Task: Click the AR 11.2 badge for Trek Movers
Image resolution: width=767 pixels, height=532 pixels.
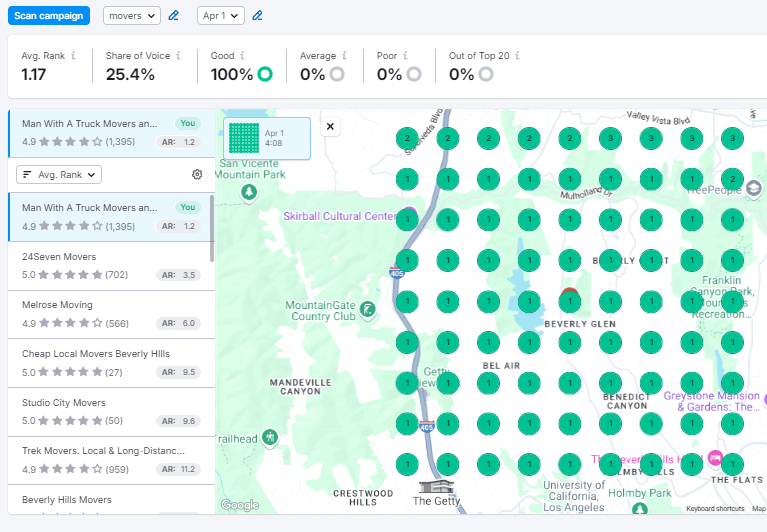Action: 179,469
